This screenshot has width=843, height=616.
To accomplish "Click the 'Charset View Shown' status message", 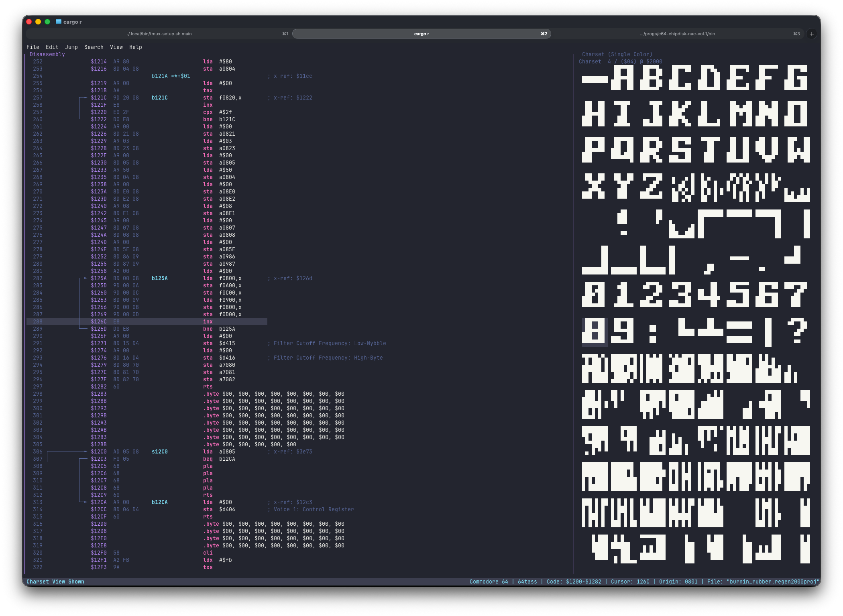I will click(x=55, y=581).
